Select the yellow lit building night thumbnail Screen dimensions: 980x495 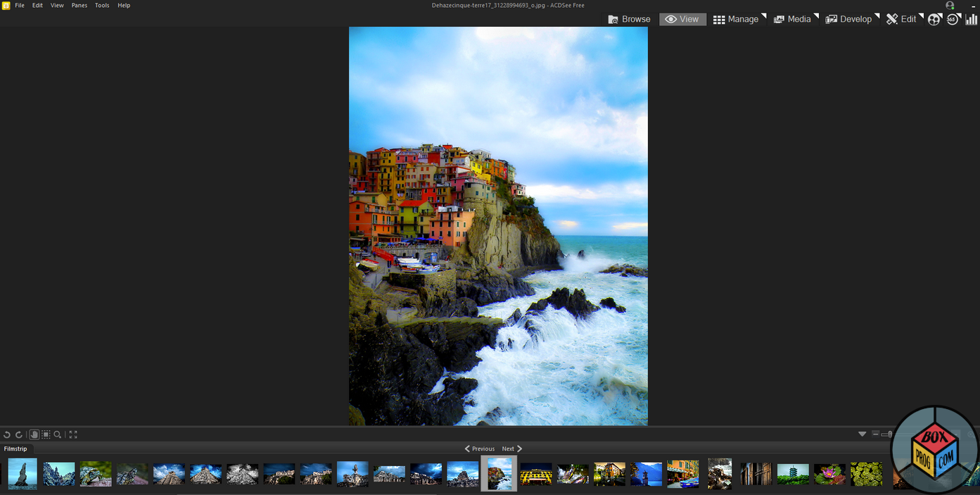pyautogui.click(x=536, y=474)
